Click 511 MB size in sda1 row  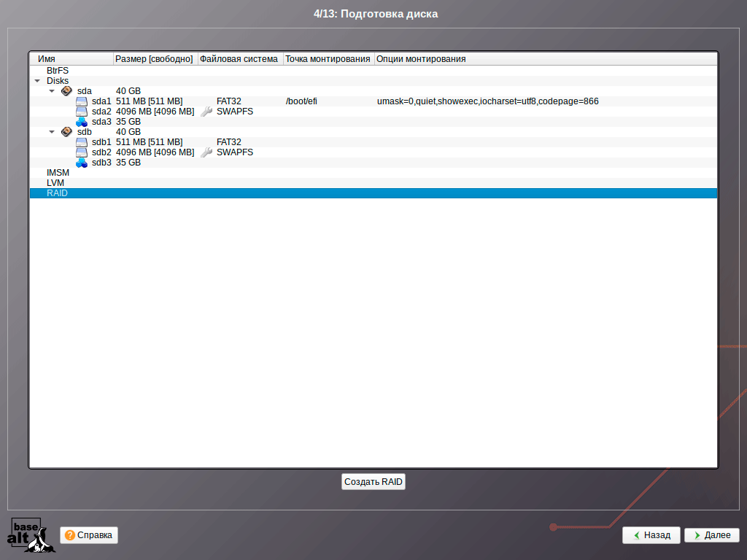coord(149,101)
